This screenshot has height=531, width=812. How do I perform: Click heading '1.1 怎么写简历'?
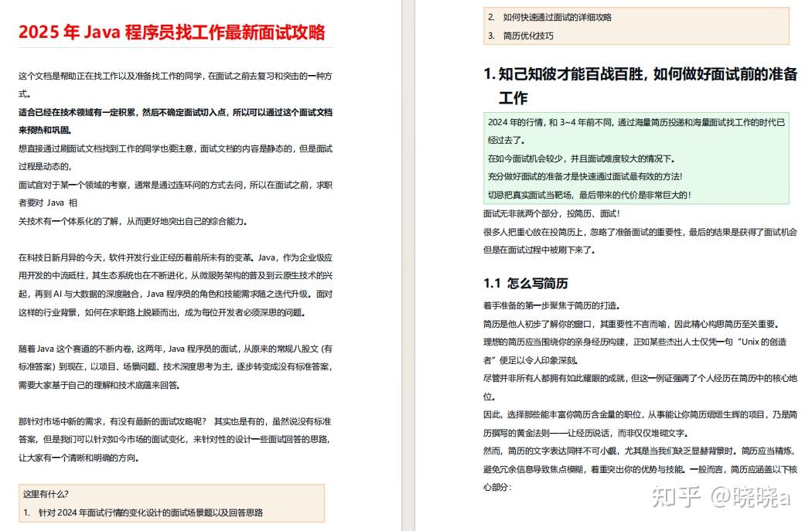(526, 283)
